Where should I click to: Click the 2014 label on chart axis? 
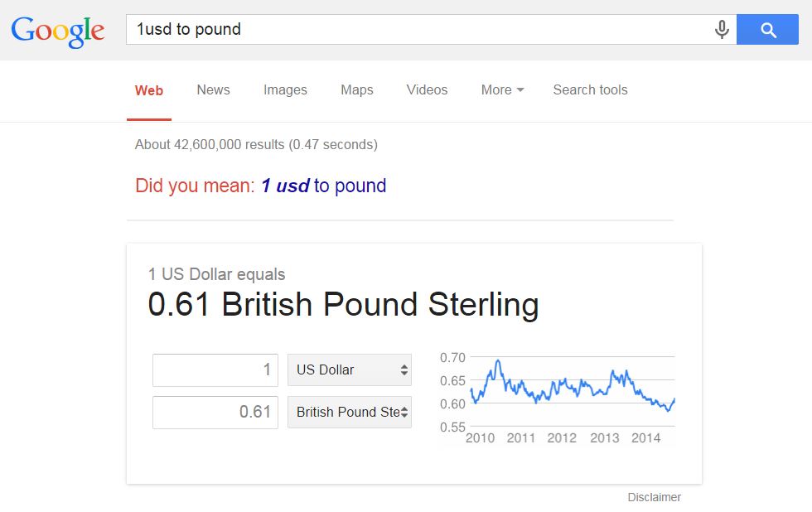coord(645,438)
